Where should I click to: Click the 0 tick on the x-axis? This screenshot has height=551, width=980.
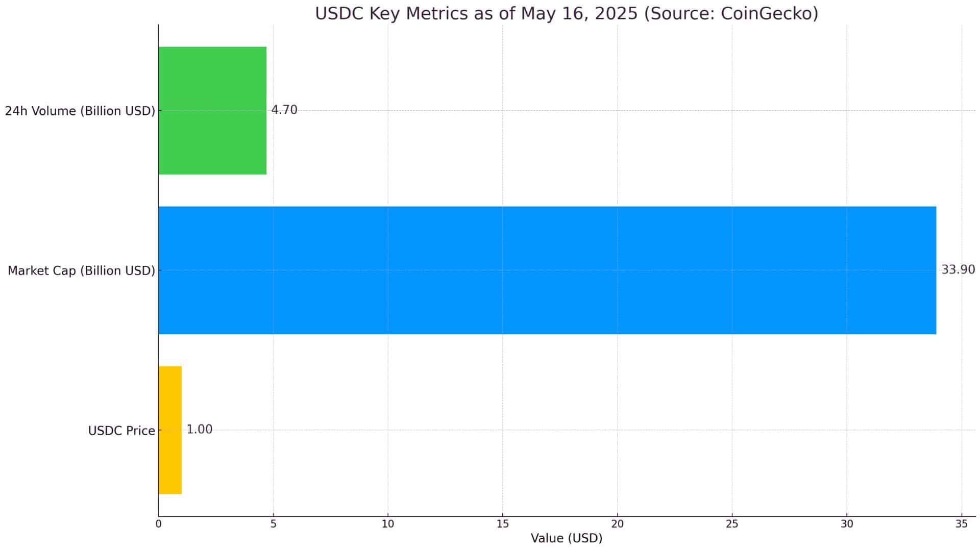coord(159,524)
